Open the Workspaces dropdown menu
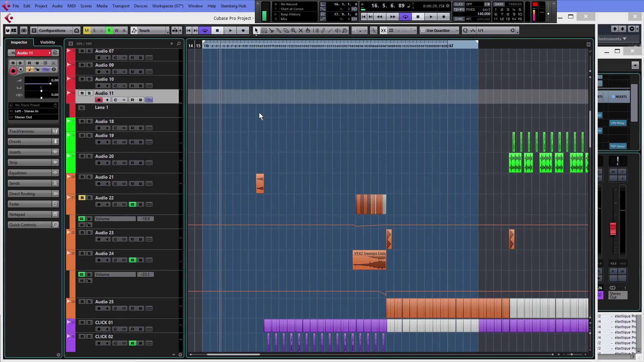The width and height of the screenshot is (644, 362). tap(167, 6)
